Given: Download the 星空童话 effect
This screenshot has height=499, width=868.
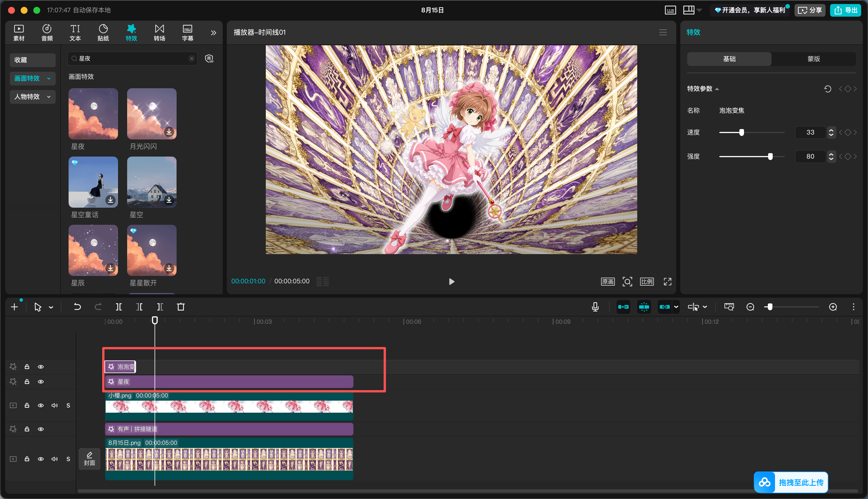Looking at the screenshot, I should [x=111, y=200].
